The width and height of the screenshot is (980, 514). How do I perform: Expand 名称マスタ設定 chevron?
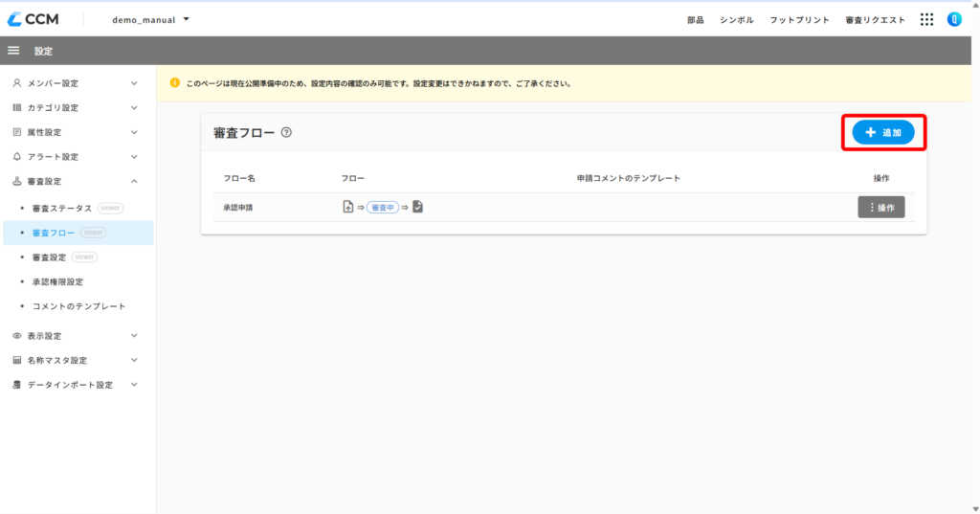(x=134, y=360)
